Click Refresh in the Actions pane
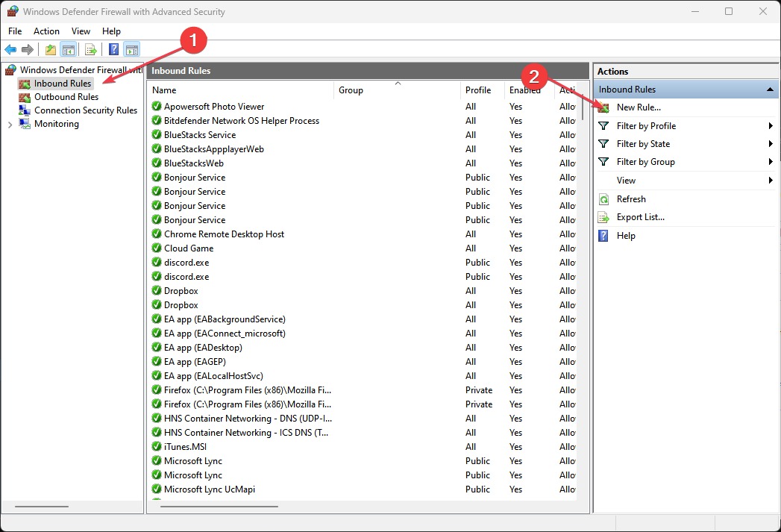Viewport: 781px width, 532px height. tap(631, 199)
